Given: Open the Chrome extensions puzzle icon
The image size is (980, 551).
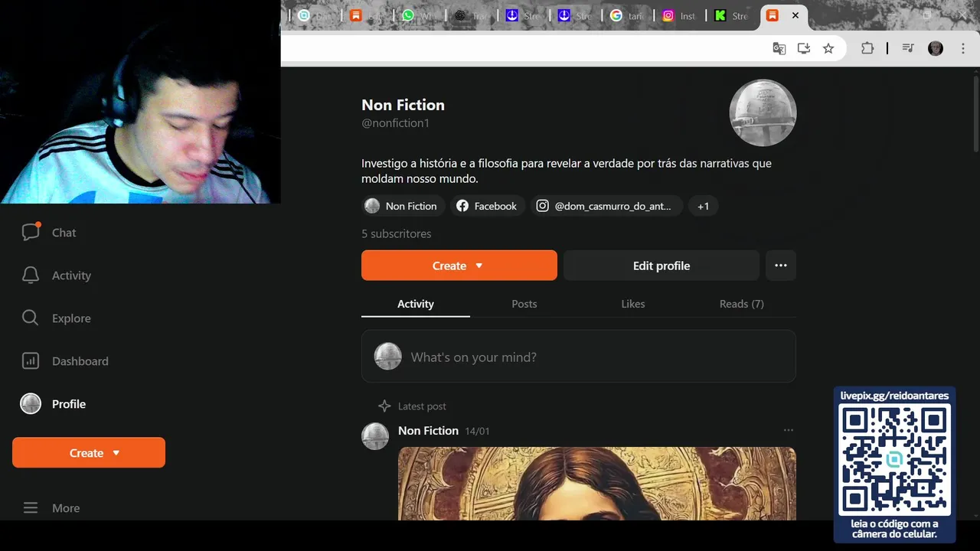Looking at the screenshot, I should [867, 48].
